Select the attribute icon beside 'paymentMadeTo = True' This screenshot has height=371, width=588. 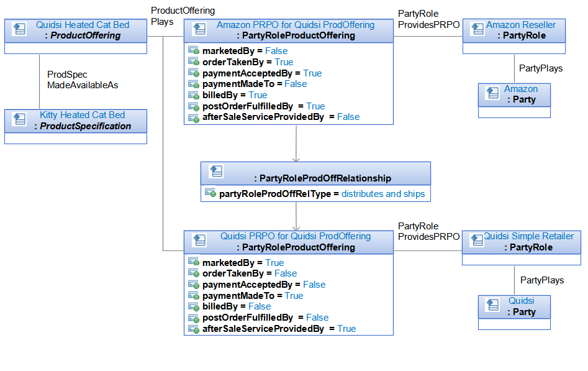point(194,296)
